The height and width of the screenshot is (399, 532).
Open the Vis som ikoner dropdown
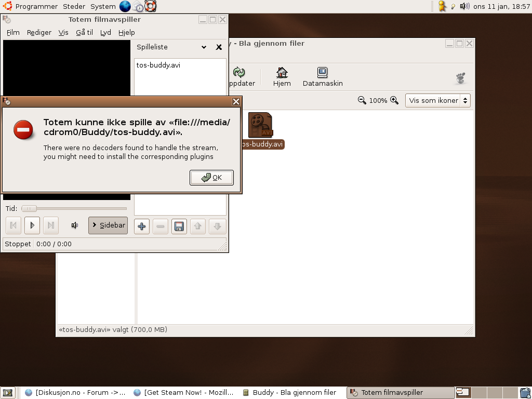[437, 101]
